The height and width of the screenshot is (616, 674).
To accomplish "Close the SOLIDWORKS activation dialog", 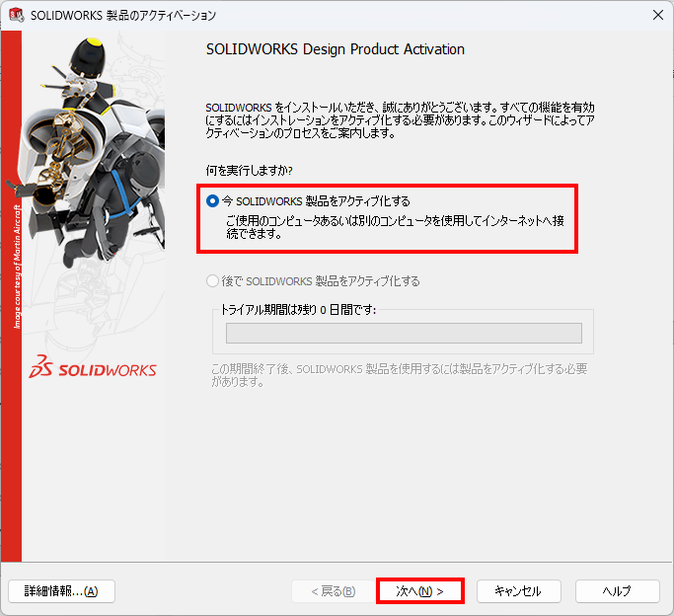I will (657, 15).
